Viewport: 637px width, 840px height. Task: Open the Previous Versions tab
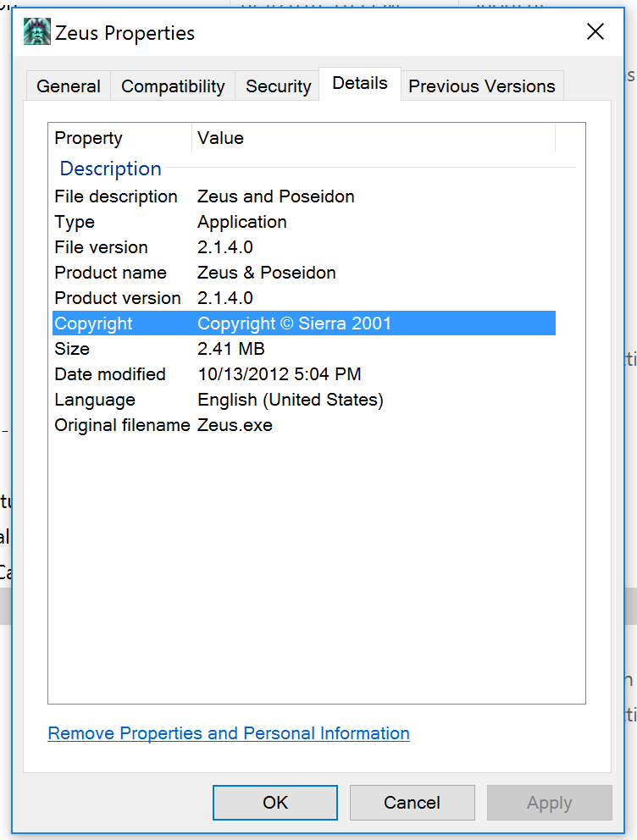(x=482, y=86)
